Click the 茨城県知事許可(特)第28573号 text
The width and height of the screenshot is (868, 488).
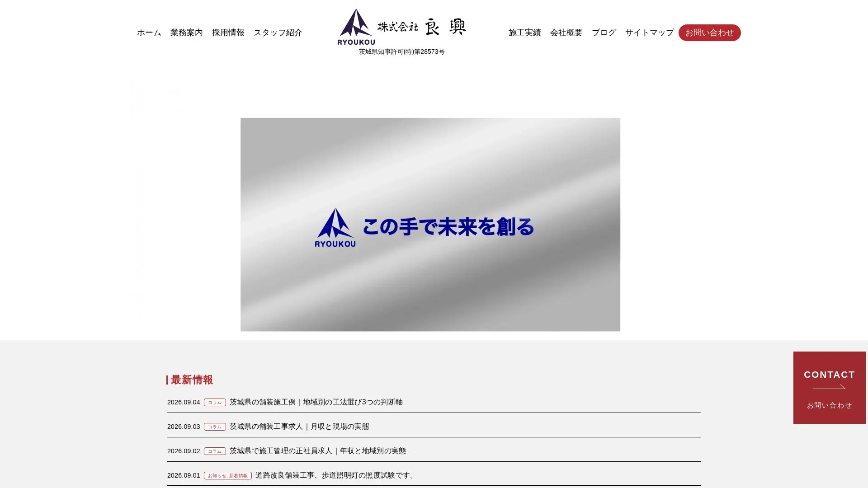pos(402,52)
